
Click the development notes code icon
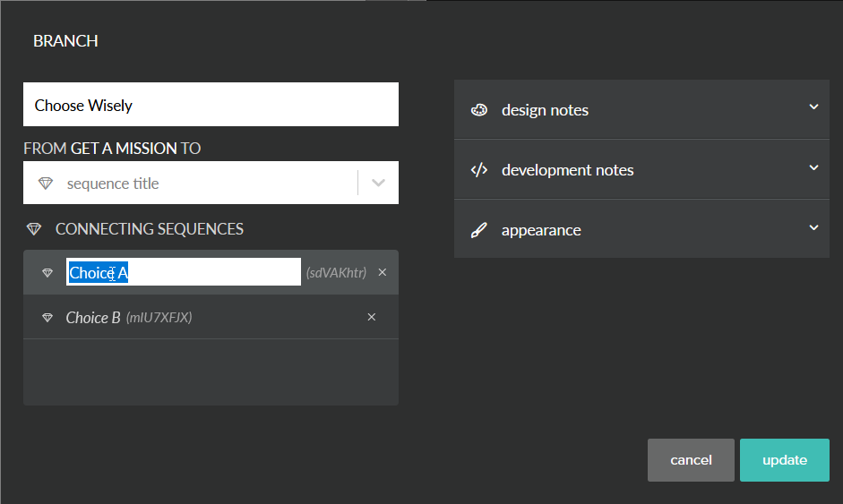(x=479, y=170)
